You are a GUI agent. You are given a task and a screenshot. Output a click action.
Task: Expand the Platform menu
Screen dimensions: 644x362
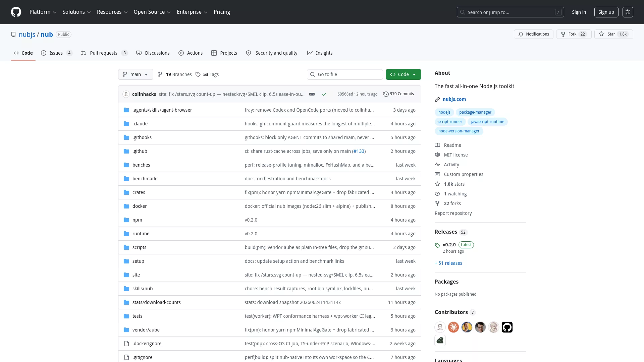click(x=43, y=12)
